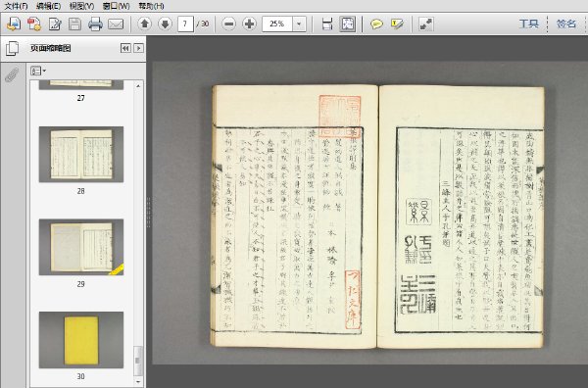Switch to read mode expand icon
Screen dimensions: 588x388
click(x=426, y=24)
